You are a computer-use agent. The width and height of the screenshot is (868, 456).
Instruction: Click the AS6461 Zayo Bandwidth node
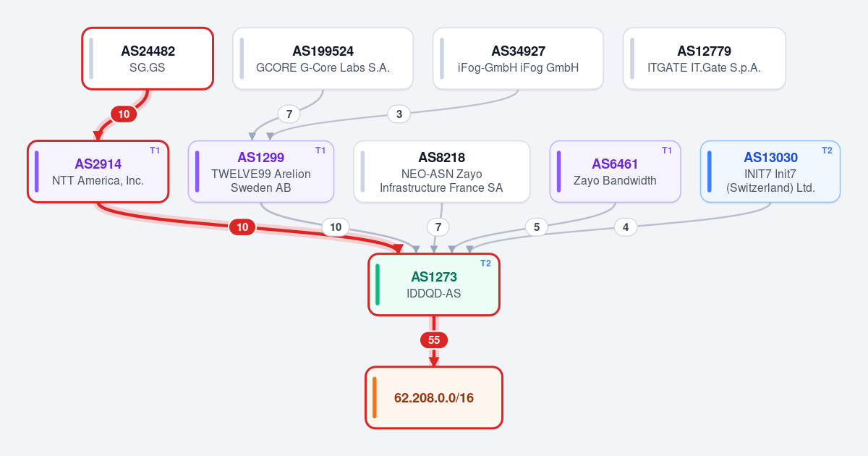coord(615,172)
